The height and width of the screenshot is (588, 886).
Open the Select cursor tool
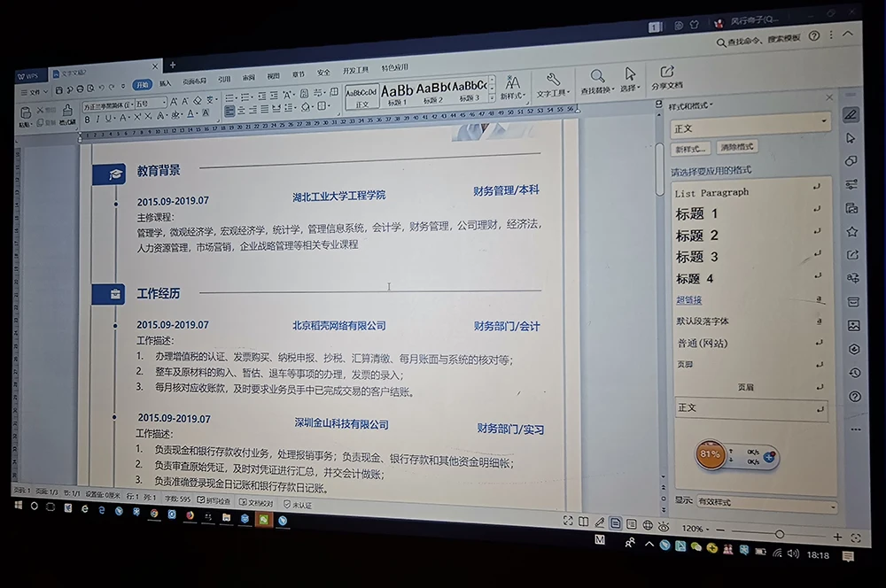pos(630,80)
